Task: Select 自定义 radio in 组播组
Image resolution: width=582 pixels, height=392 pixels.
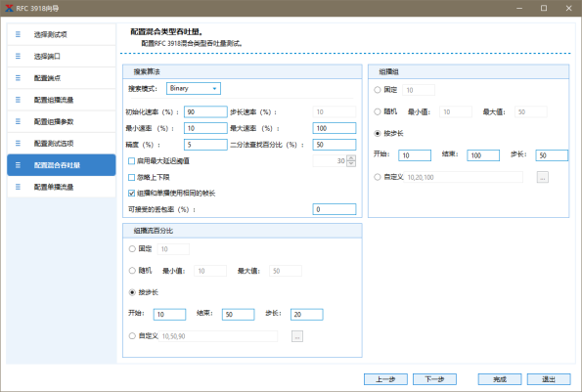Action: [378, 177]
